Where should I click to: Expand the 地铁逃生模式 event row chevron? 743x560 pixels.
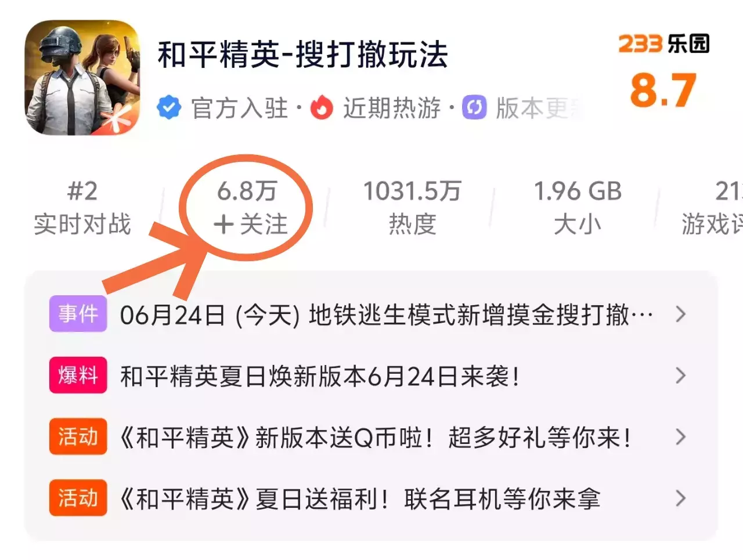(x=681, y=315)
